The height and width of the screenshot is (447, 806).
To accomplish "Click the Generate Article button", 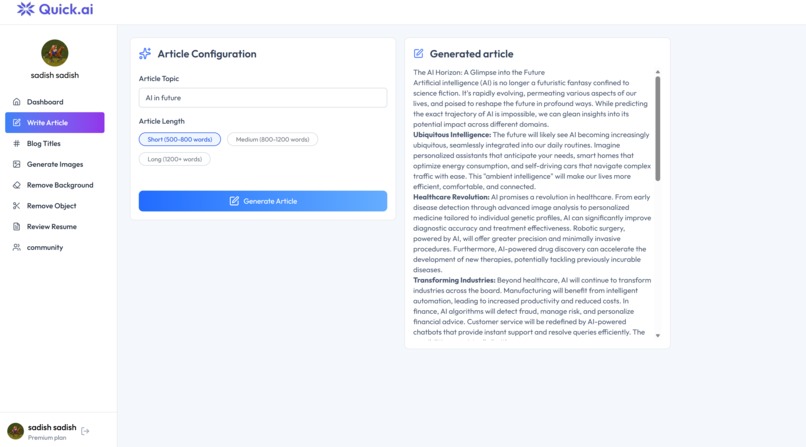I will (x=263, y=201).
